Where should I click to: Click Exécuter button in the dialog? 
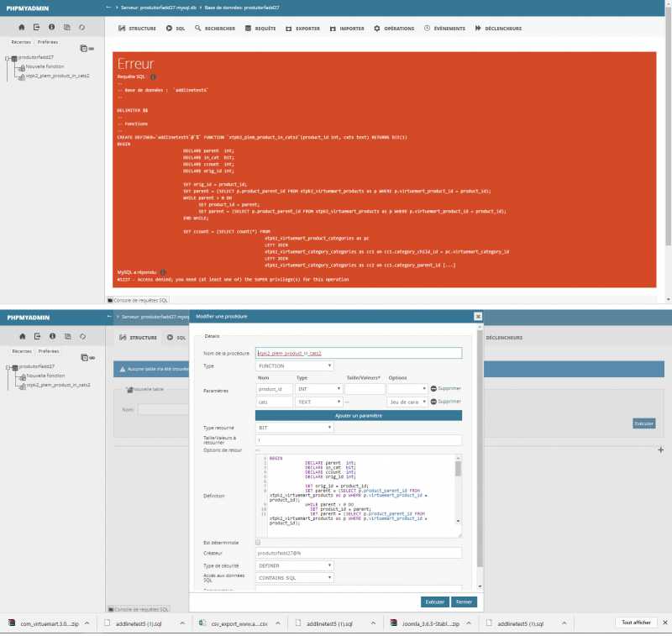(434, 602)
